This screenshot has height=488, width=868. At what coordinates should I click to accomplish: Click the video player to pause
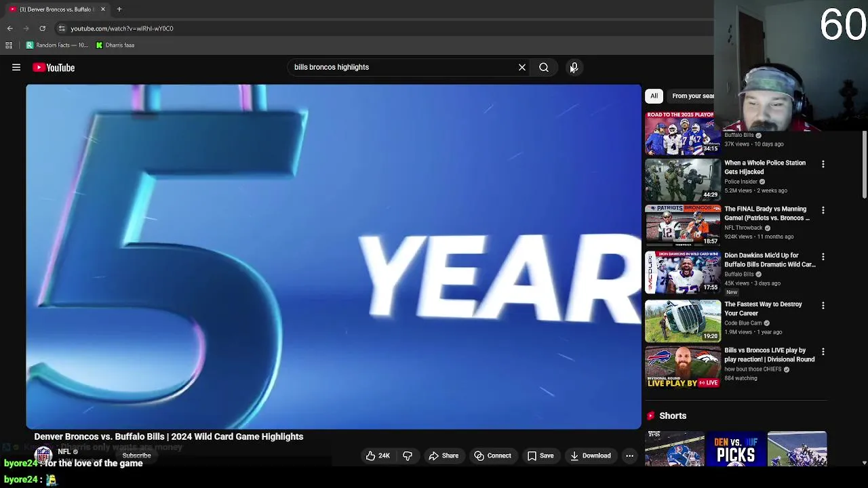[334, 257]
